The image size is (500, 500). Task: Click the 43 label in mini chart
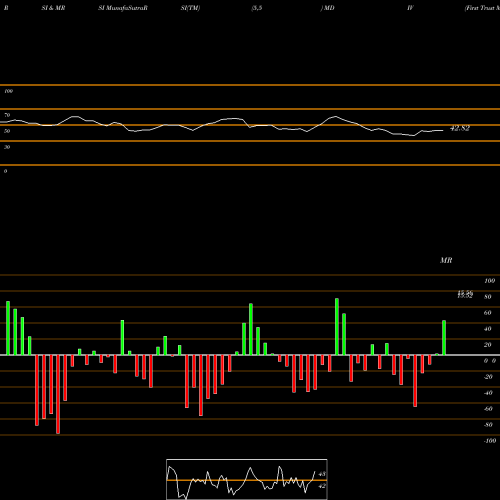pyautogui.click(x=322, y=474)
